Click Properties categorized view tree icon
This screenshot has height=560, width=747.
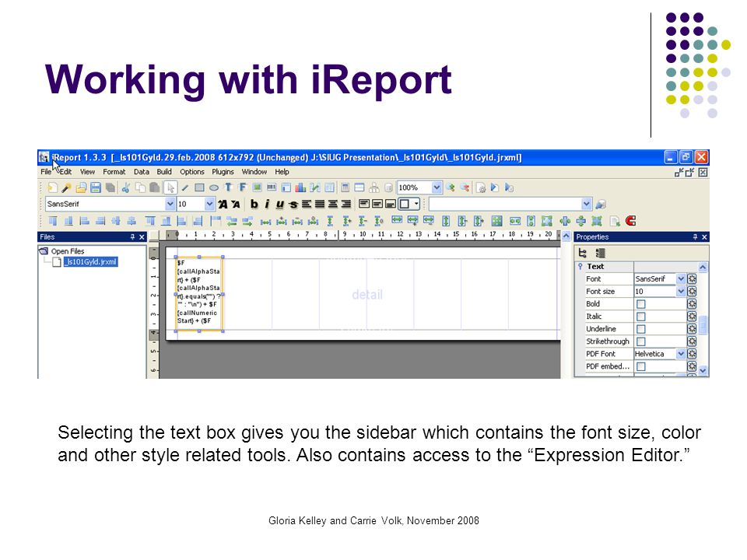tap(582, 254)
